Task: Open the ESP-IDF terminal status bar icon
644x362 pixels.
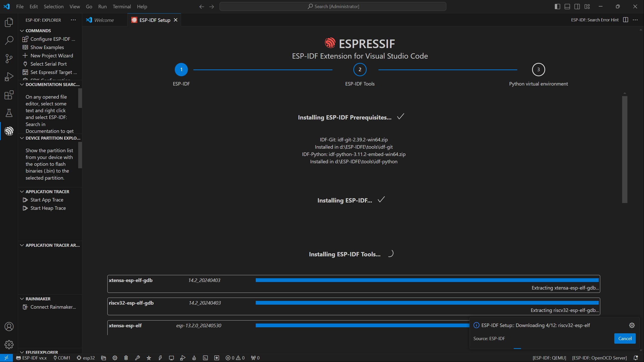Action: 205,358
